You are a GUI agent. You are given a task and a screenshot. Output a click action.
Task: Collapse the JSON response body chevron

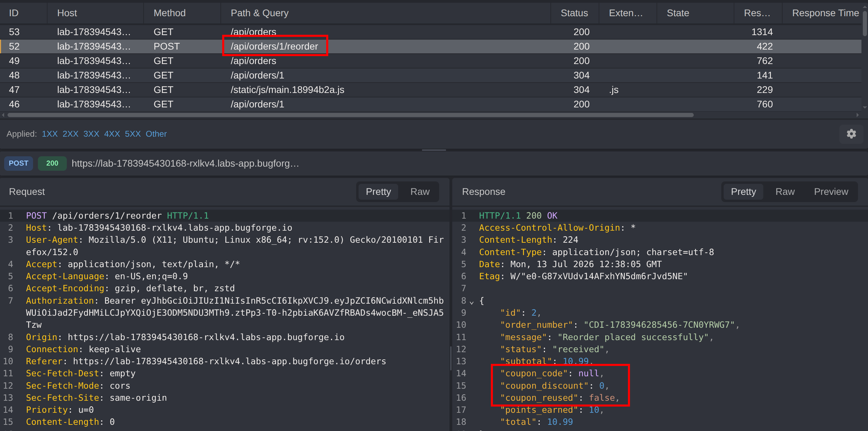click(472, 302)
